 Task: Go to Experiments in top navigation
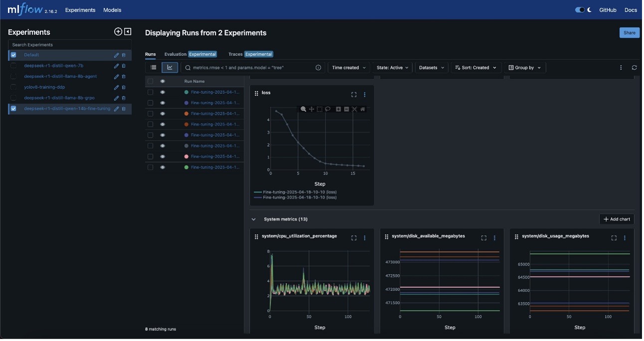(x=80, y=10)
